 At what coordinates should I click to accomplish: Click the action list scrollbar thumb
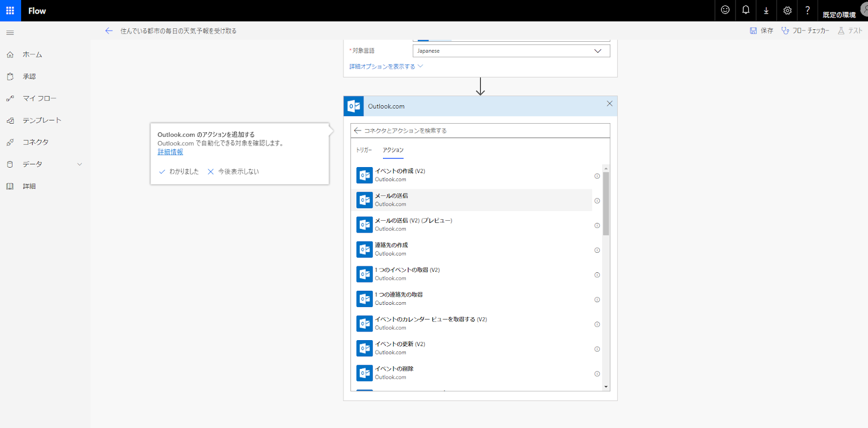tap(606, 203)
